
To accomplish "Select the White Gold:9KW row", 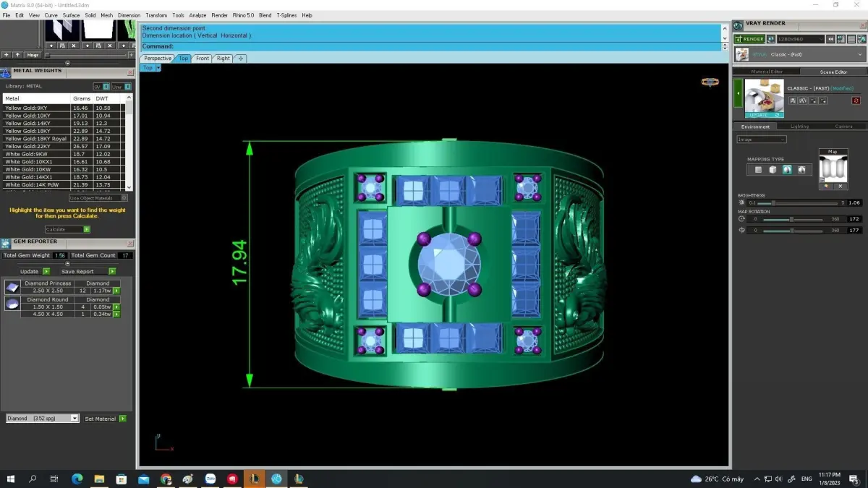I will pos(63,154).
